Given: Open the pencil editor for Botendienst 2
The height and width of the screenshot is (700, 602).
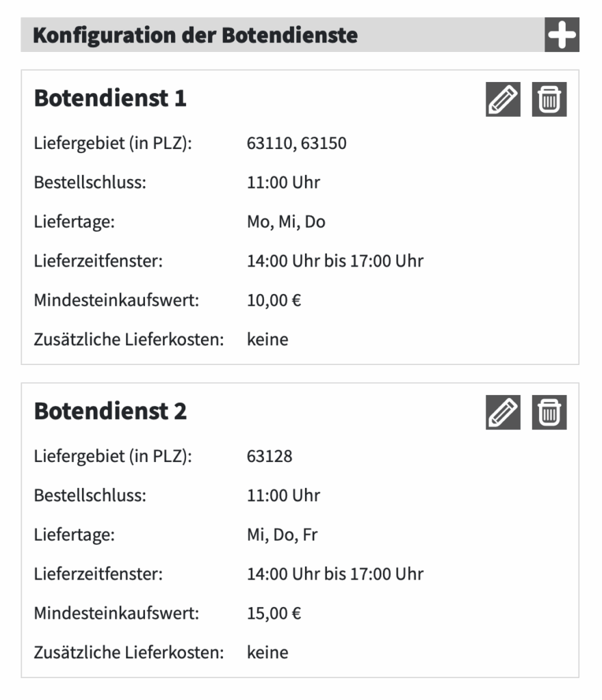Looking at the screenshot, I should (x=503, y=412).
